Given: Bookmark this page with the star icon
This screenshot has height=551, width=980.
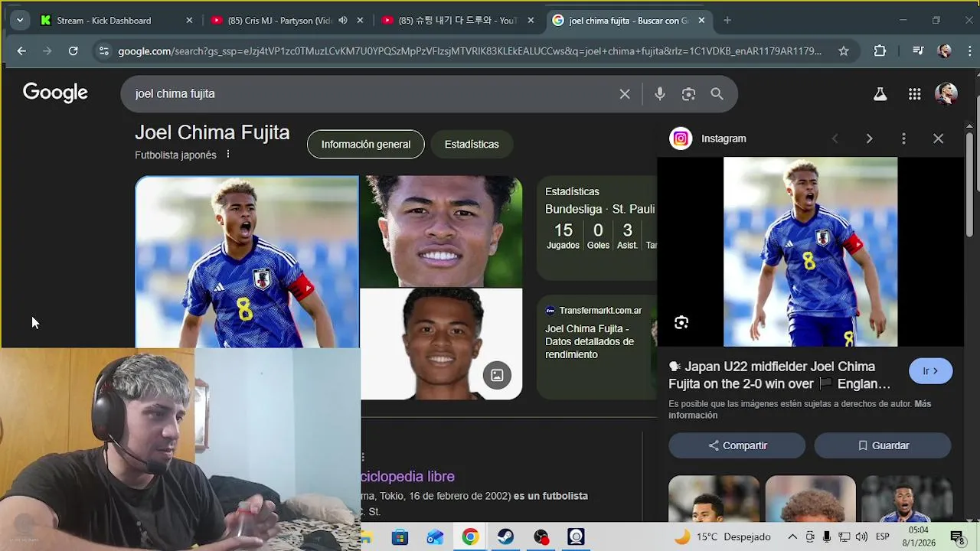Looking at the screenshot, I should coord(844,51).
